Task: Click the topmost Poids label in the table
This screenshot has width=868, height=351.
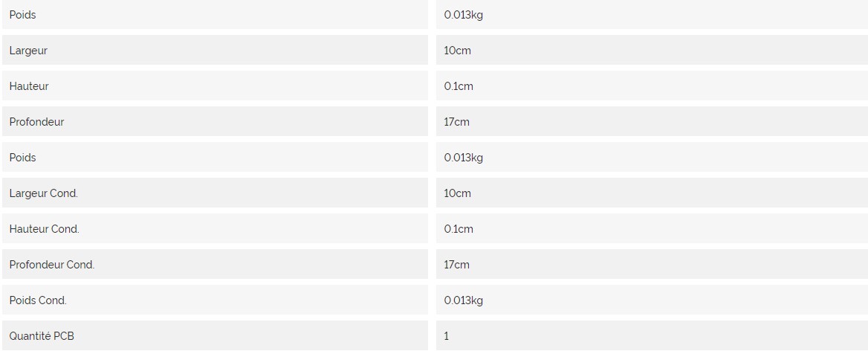Action: tap(22, 15)
